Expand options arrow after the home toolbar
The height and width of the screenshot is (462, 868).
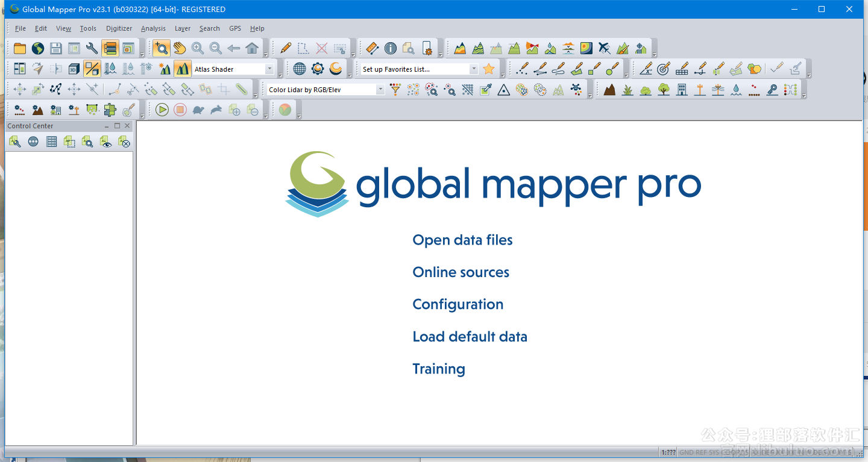[266, 54]
